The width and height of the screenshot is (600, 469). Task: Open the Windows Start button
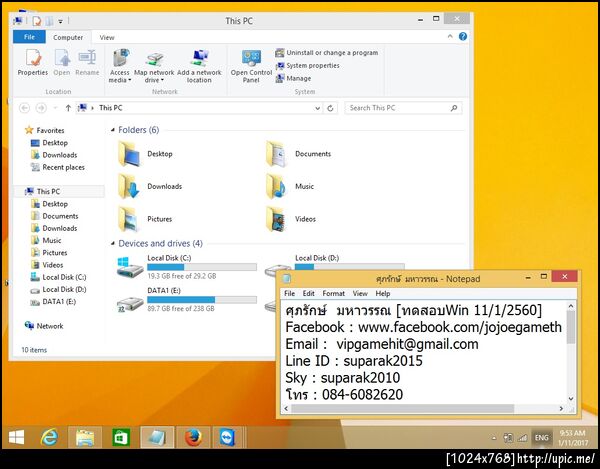point(16,437)
